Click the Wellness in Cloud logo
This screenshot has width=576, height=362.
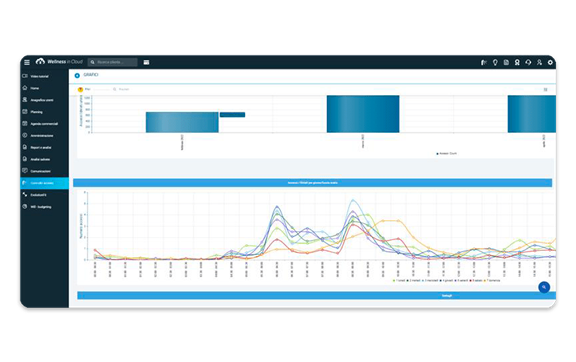tap(59, 61)
